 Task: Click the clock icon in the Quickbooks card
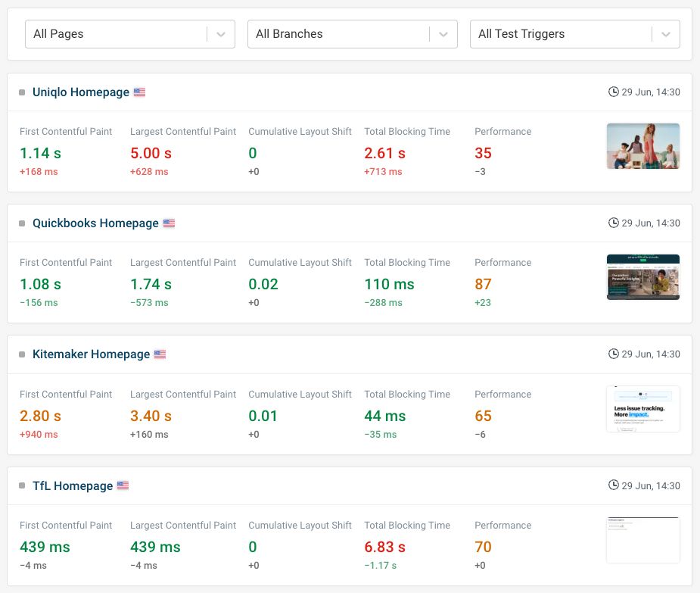click(x=614, y=223)
